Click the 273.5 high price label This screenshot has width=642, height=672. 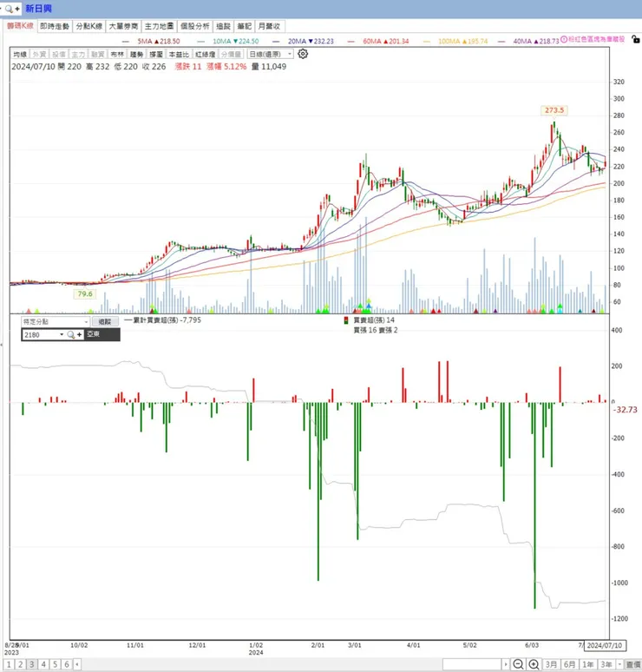(x=554, y=110)
